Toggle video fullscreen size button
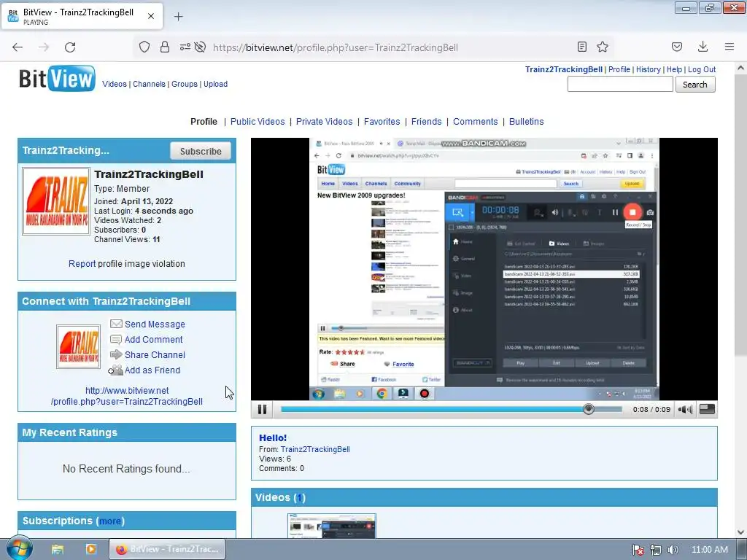Image resolution: width=747 pixels, height=560 pixels. (x=707, y=409)
